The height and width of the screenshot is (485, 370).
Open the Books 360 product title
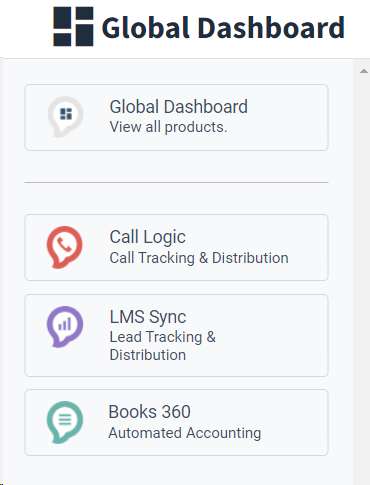[149, 412]
